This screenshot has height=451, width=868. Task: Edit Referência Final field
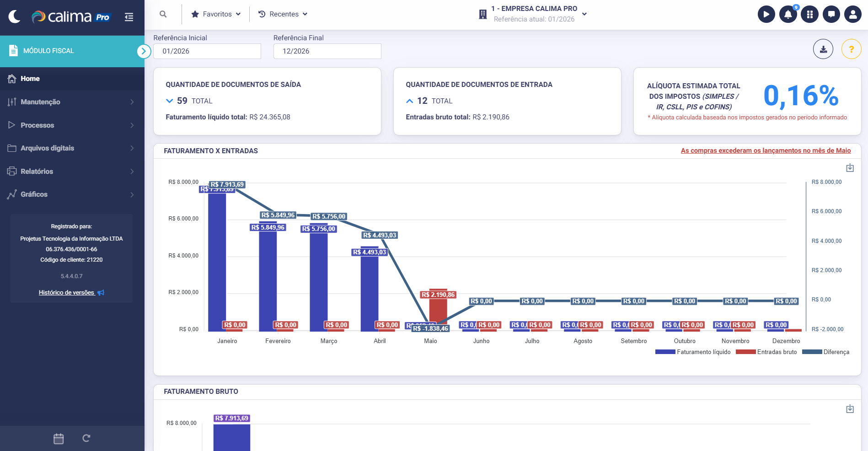327,51
